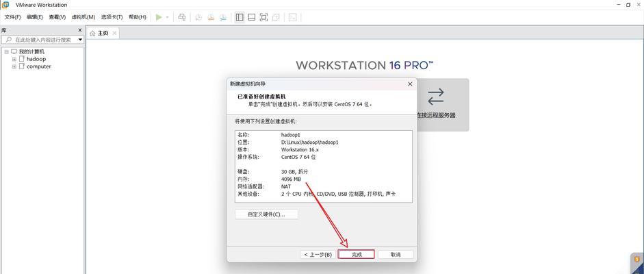Click the version value Workstation 16.x
The height and width of the screenshot is (274, 644).
[300, 149]
